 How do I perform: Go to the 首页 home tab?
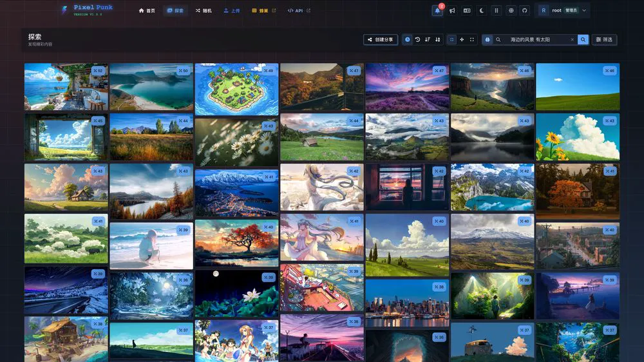pos(147,10)
